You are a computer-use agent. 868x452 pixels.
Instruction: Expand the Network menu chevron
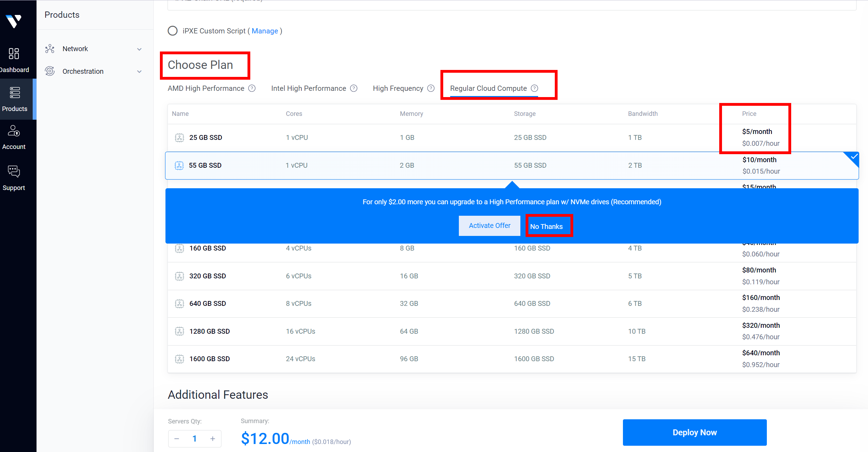[139, 49]
